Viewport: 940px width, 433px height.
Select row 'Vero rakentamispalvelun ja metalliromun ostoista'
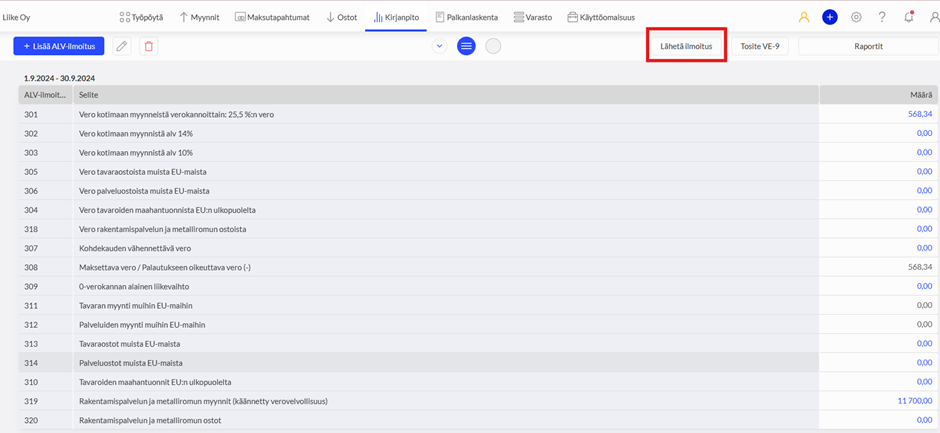pos(476,229)
